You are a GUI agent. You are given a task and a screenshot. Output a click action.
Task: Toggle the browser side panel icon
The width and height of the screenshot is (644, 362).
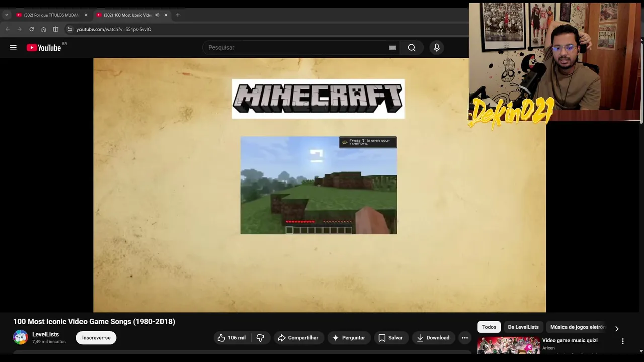(56, 29)
